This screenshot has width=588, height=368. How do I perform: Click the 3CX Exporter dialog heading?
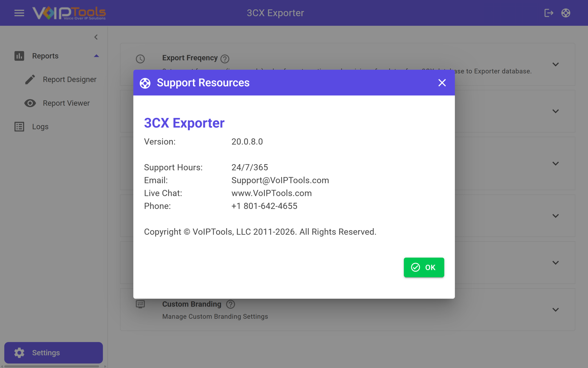tap(184, 123)
